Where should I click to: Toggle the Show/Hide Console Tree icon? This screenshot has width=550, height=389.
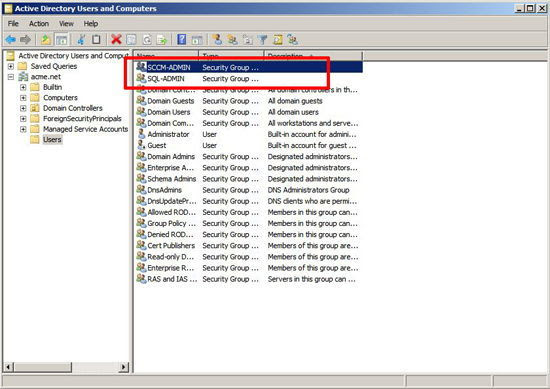62,40
